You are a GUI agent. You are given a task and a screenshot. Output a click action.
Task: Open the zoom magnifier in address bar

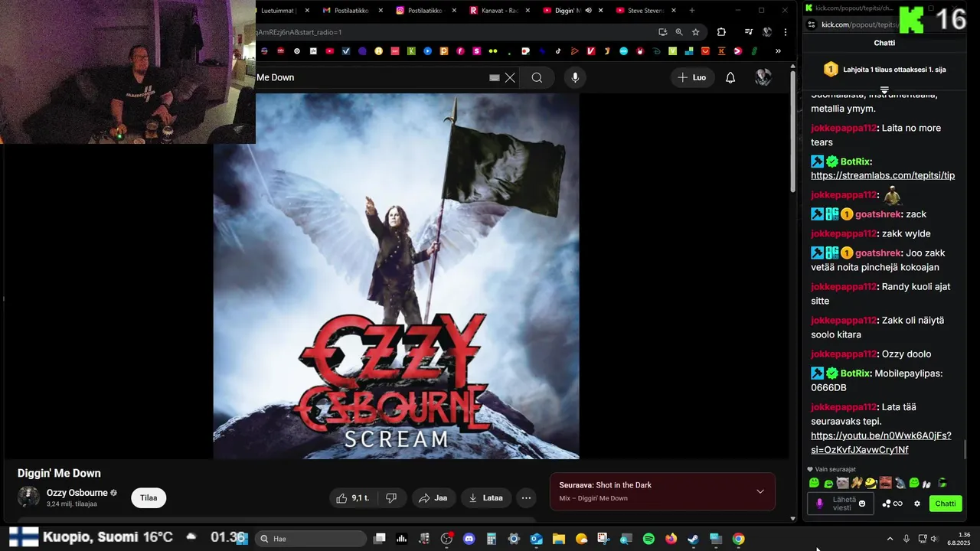coord(679,32)
